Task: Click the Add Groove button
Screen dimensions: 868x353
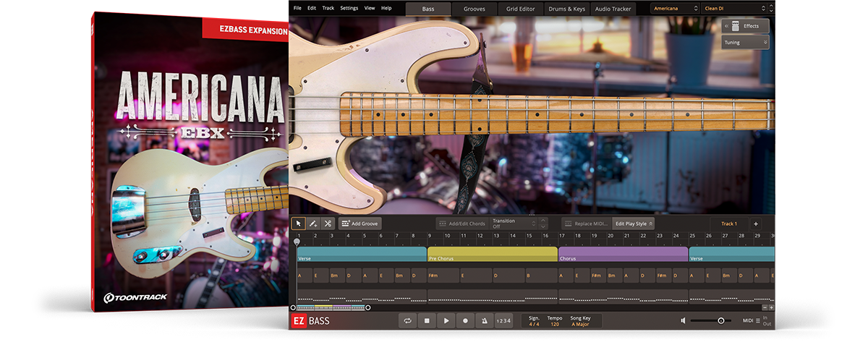Action: [359, 224]
